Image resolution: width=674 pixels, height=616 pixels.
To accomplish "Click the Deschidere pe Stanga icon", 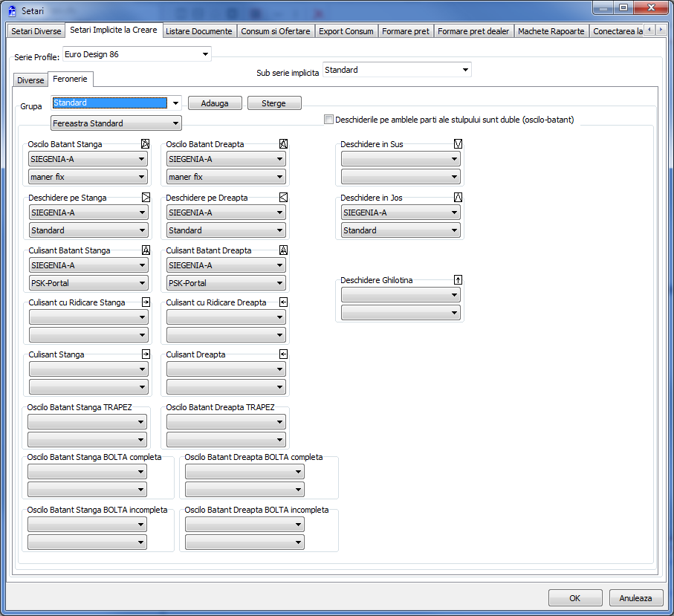I will 146,198.
